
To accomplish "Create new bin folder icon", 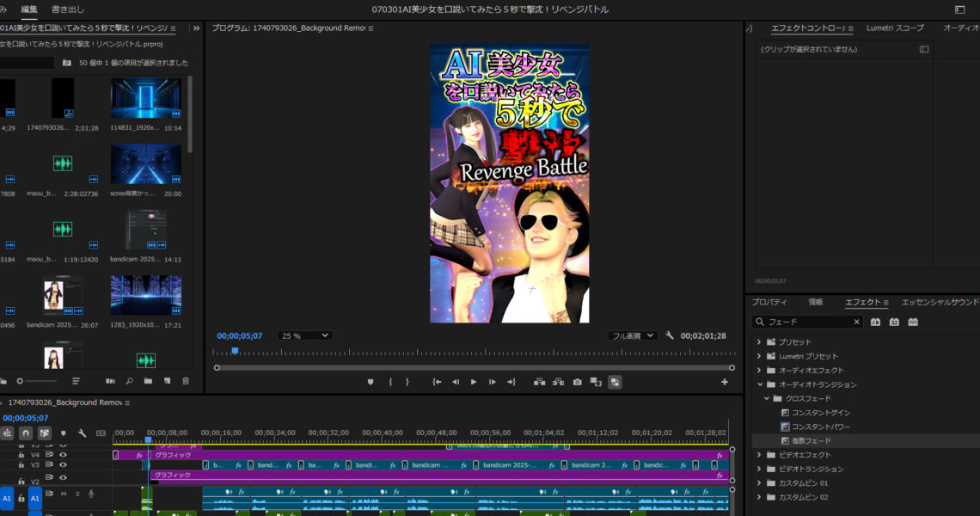I will (148, 381).
